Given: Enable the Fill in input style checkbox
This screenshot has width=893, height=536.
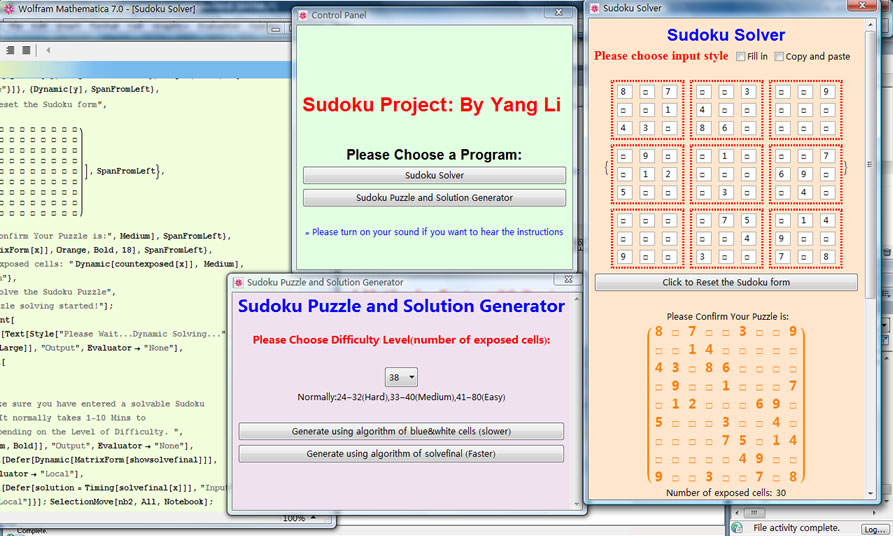Looking at the screenshot, I should 740,56.
